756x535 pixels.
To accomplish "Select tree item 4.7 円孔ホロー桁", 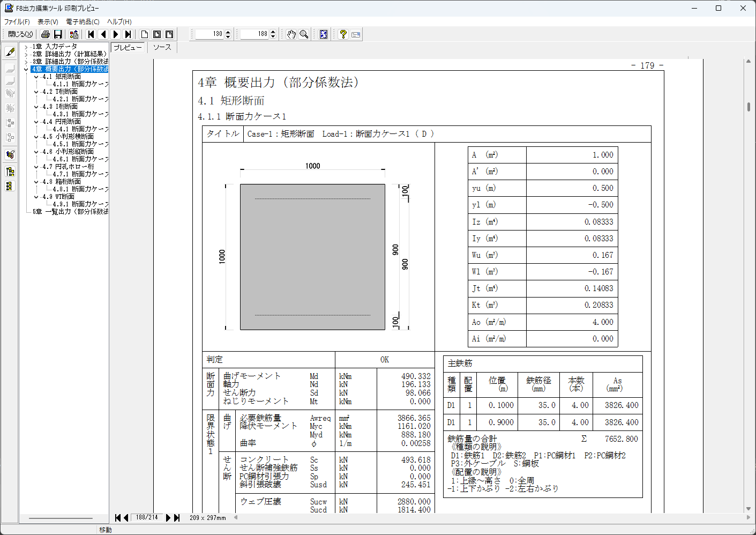I will point(68,167).
